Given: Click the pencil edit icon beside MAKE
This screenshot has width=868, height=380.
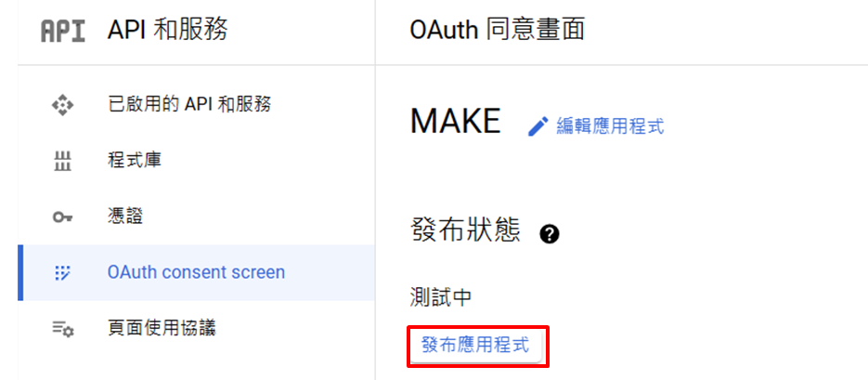Looking at the screenshot, I should (x=538, y=126).
